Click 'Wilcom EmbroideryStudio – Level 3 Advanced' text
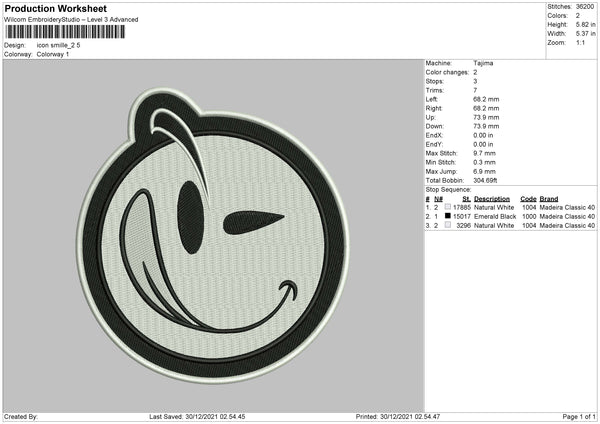The width and height of the screenshot is (600, 424). coord(71,20)
